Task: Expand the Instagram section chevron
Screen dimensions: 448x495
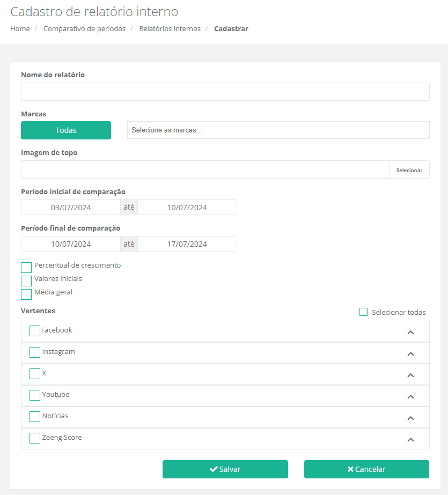Action: tap(410, 354)
